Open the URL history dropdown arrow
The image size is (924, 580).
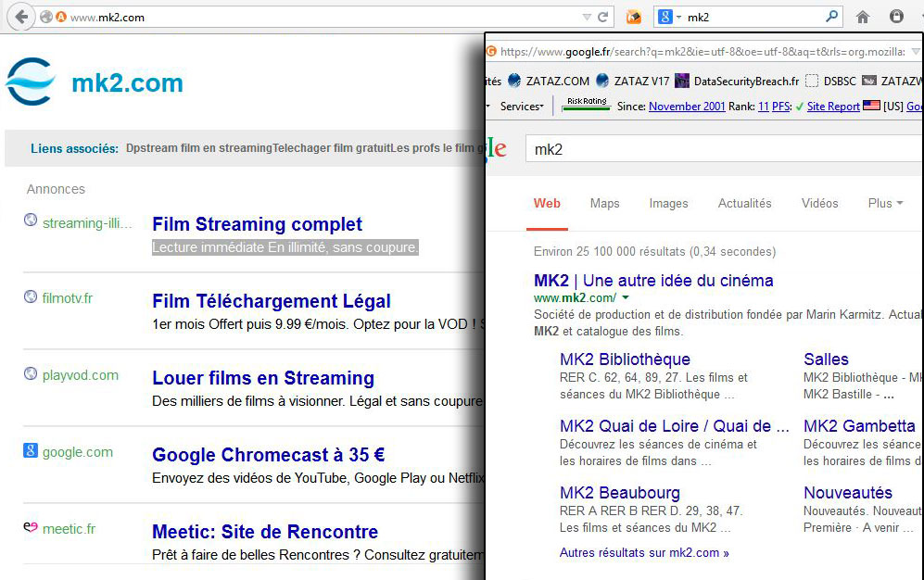(587, 17)
